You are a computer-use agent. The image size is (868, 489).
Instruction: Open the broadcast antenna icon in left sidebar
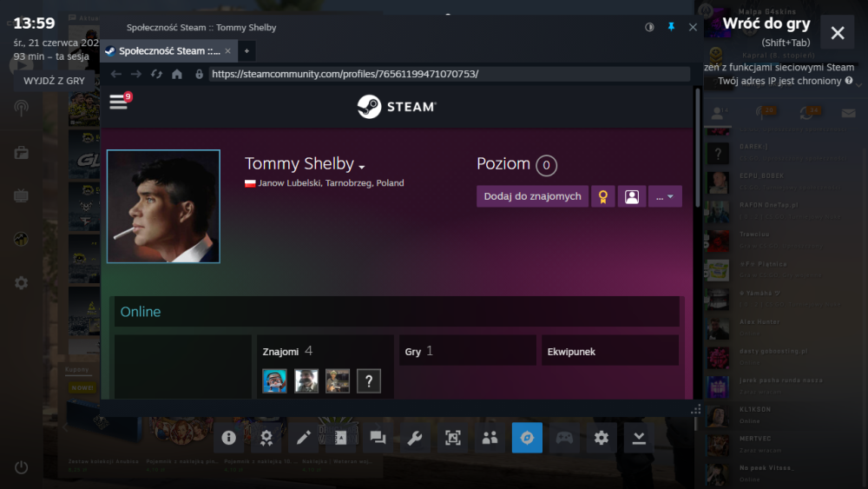tap(21, 108)
